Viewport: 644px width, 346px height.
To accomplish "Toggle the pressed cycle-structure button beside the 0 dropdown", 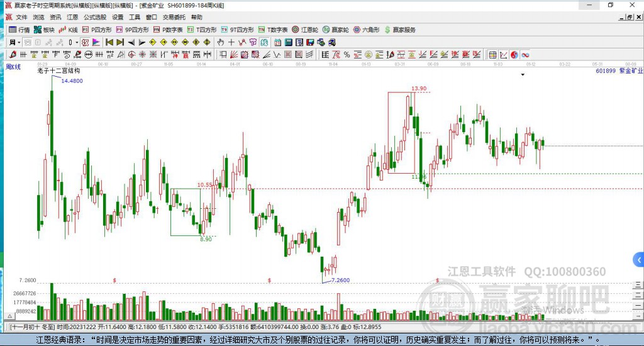I will pos(85,42).
